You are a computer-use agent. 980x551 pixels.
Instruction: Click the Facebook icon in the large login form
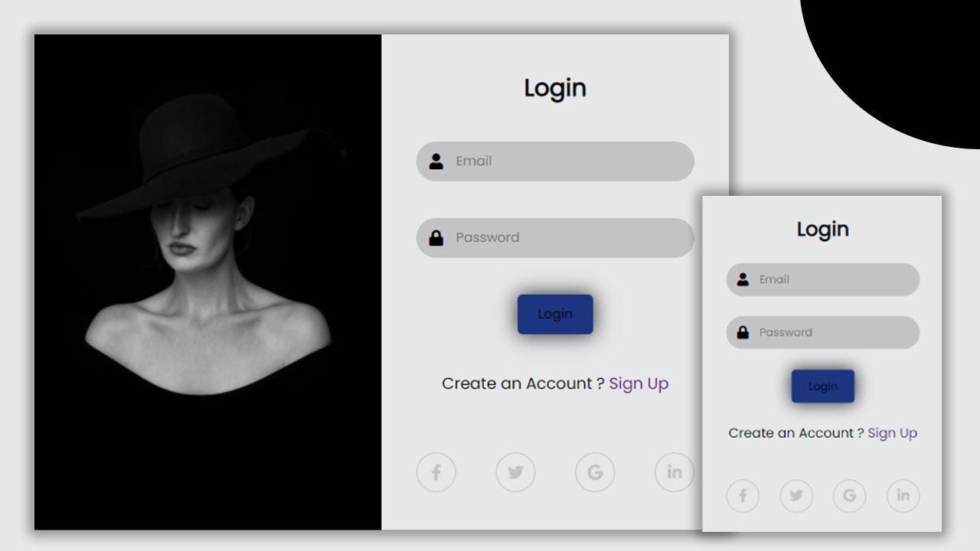(x=436, y=472)
